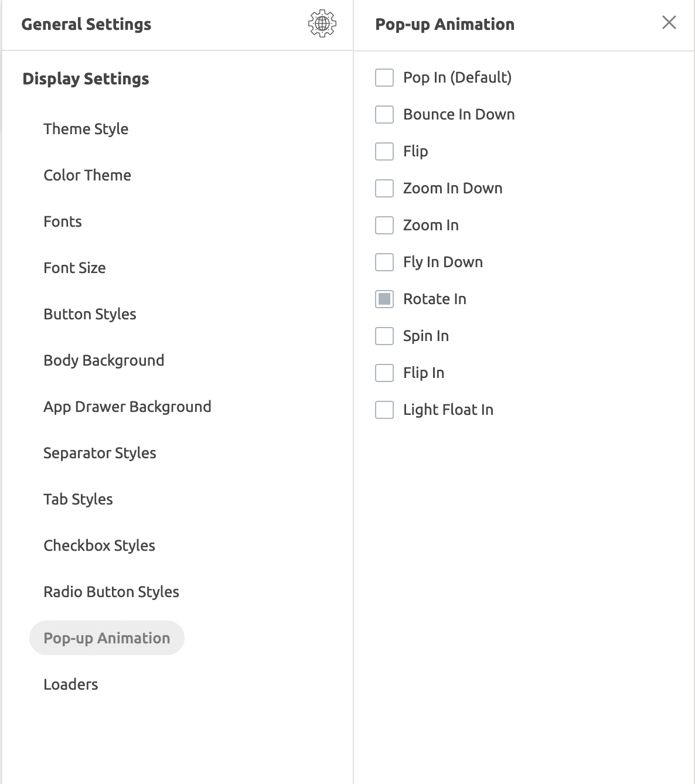The image size is (695, 784).
Task: Enable the Bounce In Down animation
Action: [x=384, y=114]
